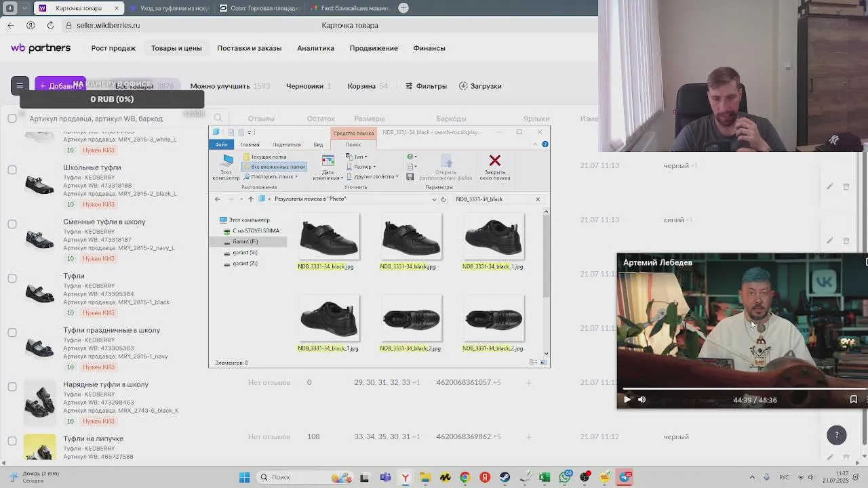Open Windows Start menu
The image size is (868, 488).
244,477
